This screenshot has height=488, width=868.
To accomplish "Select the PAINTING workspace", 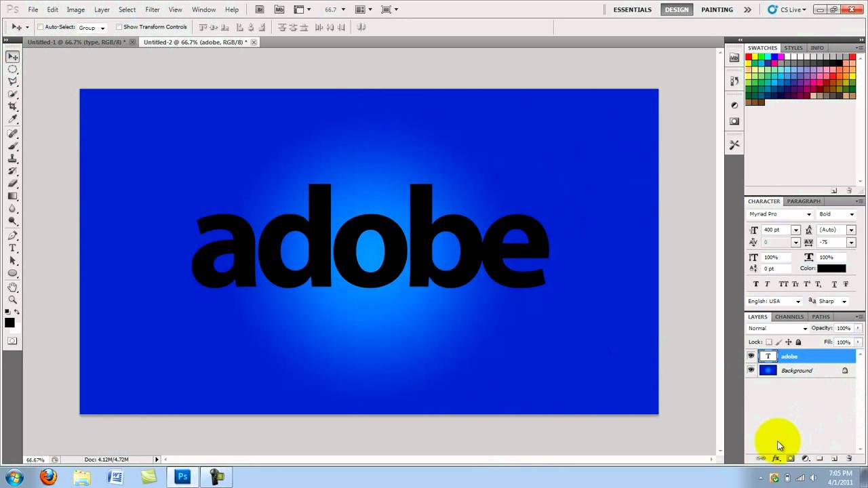I will [717, 9].
